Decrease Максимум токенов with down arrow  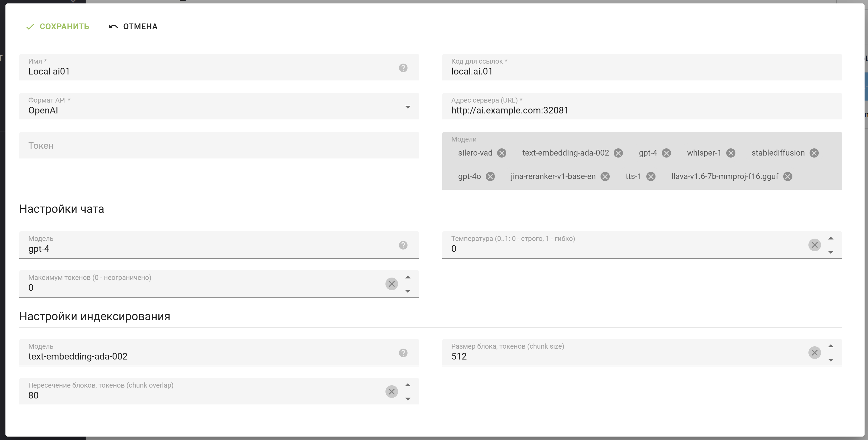pyautogui.click(x=408, y=291)
